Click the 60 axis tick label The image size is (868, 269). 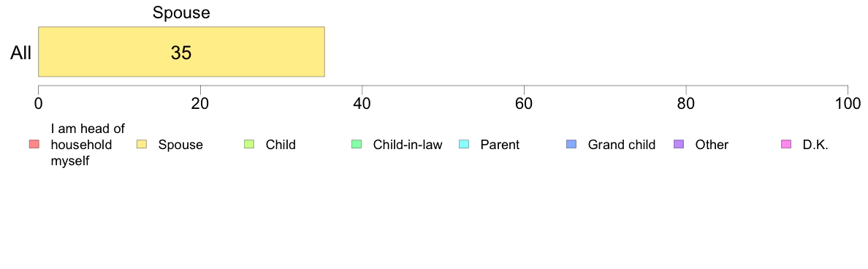tap(524, 104)
